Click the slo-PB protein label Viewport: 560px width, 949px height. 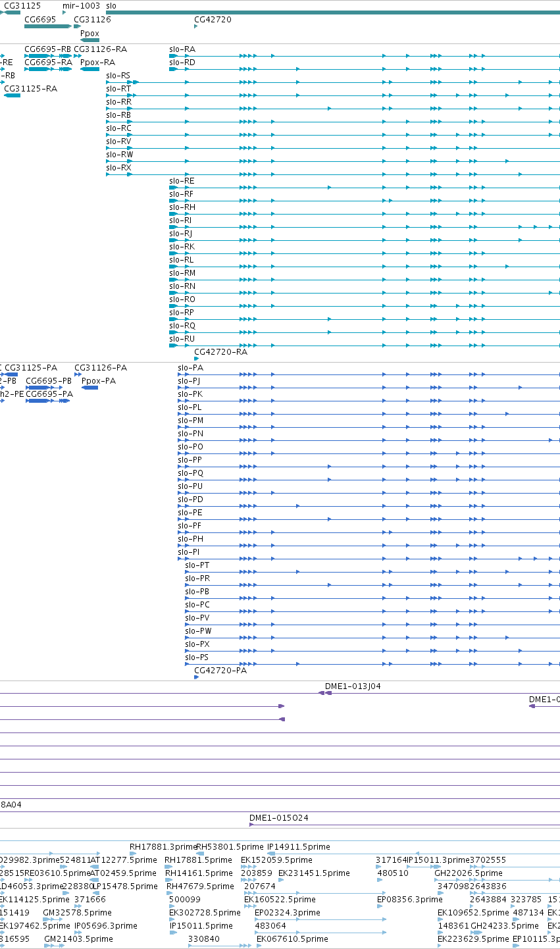pyautogui.click(x=197, y=592)
